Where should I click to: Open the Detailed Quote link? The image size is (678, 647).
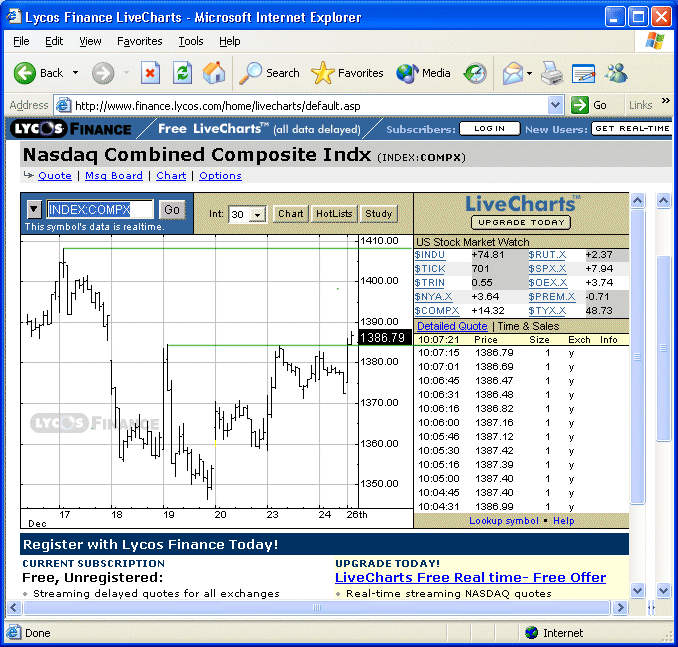(x=452, y=326)
